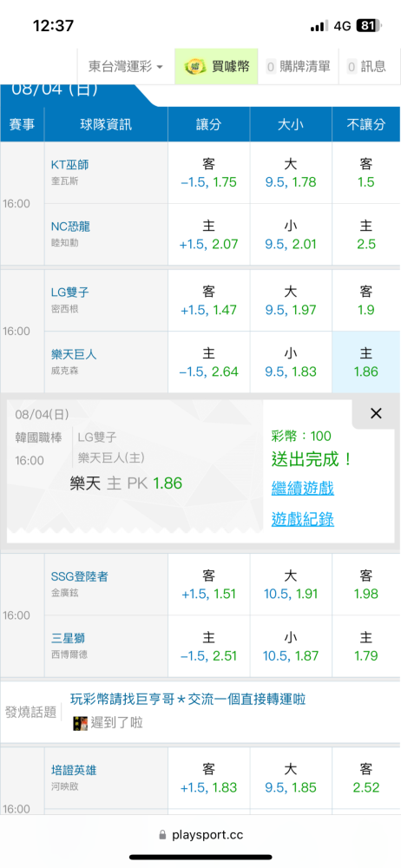Image resolution: width=401 pixels, height=868 pixels.
Task: Open the 玩彩幣請找巨亨哥 hot topic
Action: click(x=188, y=699)
